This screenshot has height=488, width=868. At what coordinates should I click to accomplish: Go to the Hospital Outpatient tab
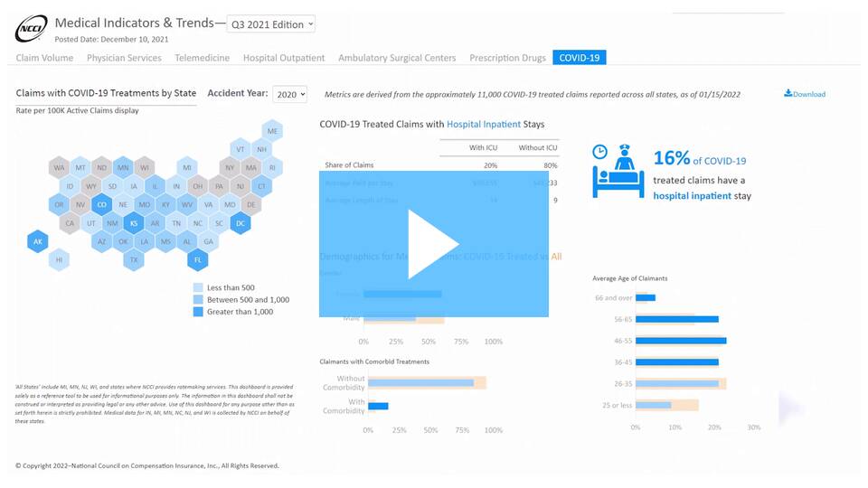(284, 58)
